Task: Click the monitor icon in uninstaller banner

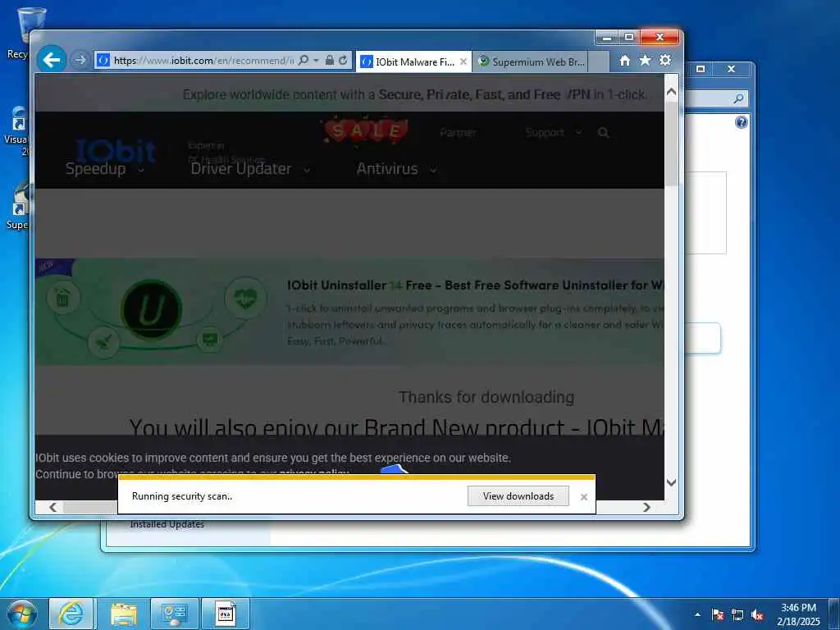Action: [209, 340]
